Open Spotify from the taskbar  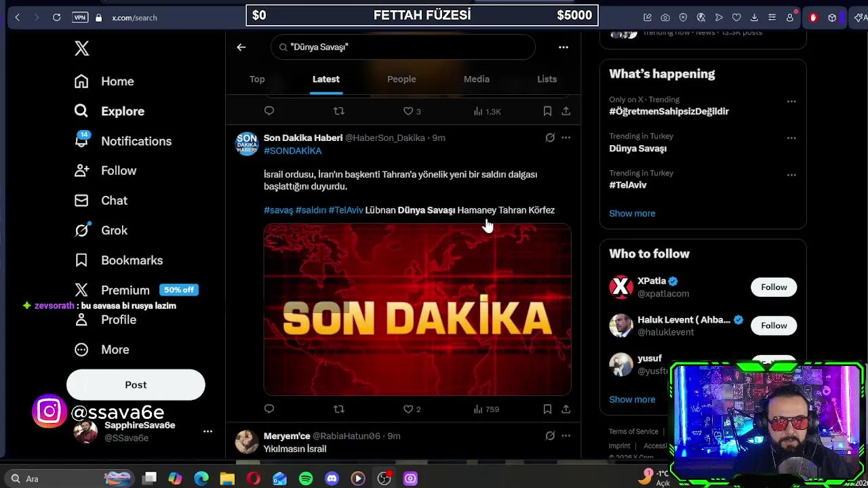(x=306, y=479)
